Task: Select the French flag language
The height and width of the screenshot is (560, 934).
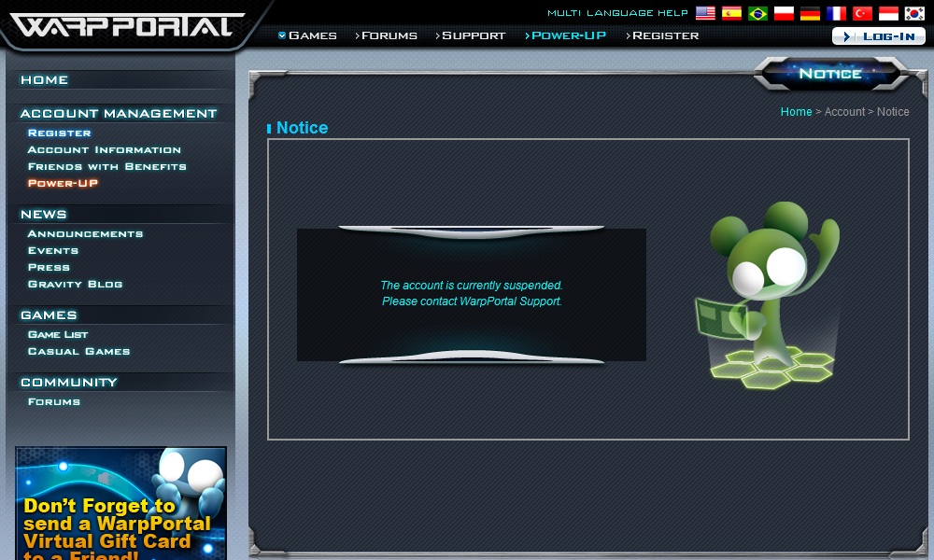Action: point(836,13)
